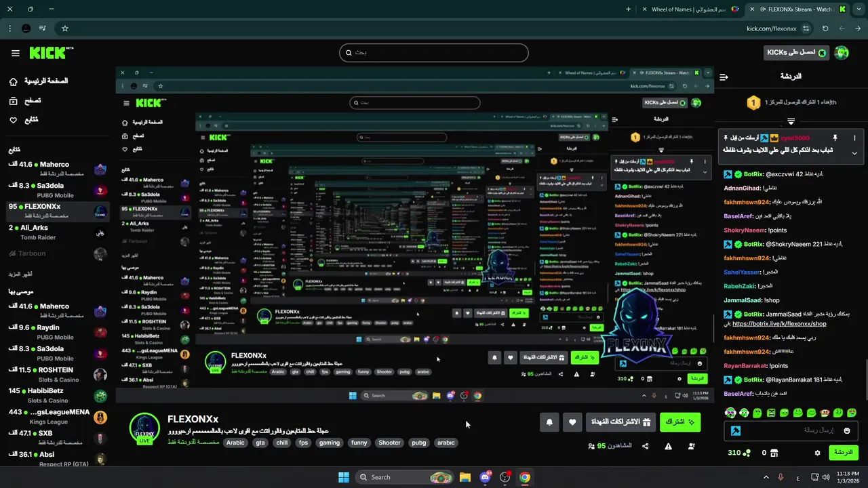Click the pin icon on pinned message
This screenshot has width=868, height=488.
835,138
